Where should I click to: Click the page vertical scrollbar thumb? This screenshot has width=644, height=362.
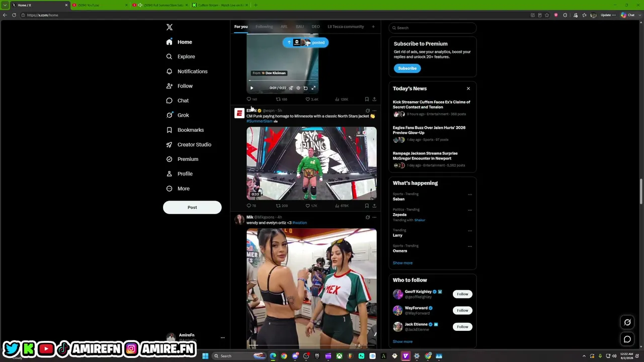(x=641, y=192)
